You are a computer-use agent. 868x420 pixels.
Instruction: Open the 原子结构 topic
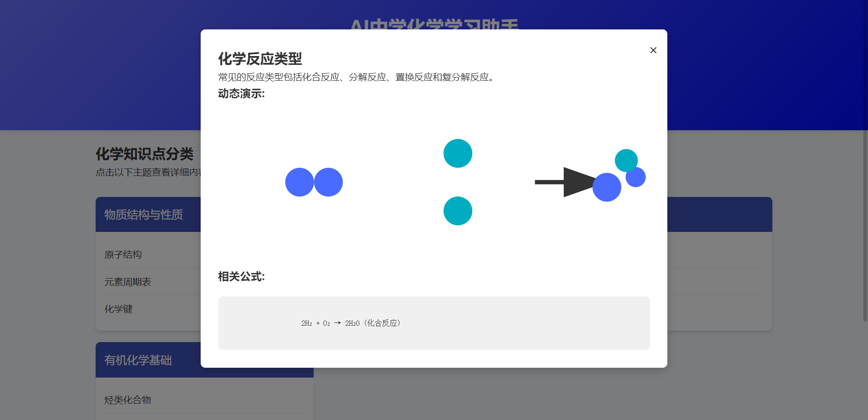pos(123,255)
